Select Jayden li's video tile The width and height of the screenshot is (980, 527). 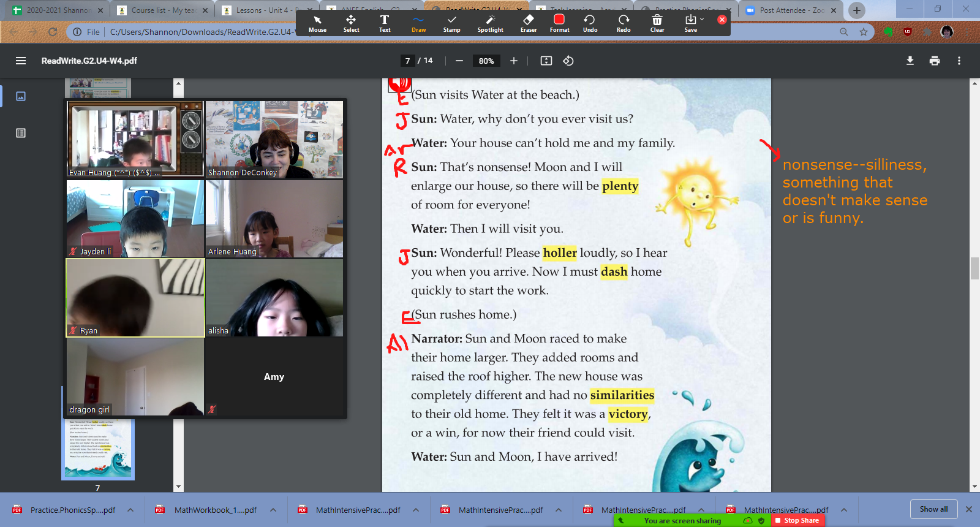[x=135, y=219]
